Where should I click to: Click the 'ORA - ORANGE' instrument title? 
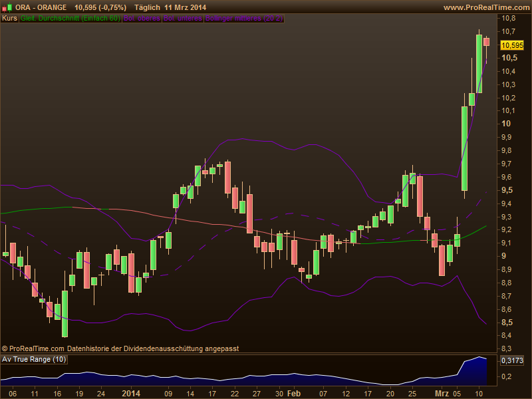click(x=41, y=7)
